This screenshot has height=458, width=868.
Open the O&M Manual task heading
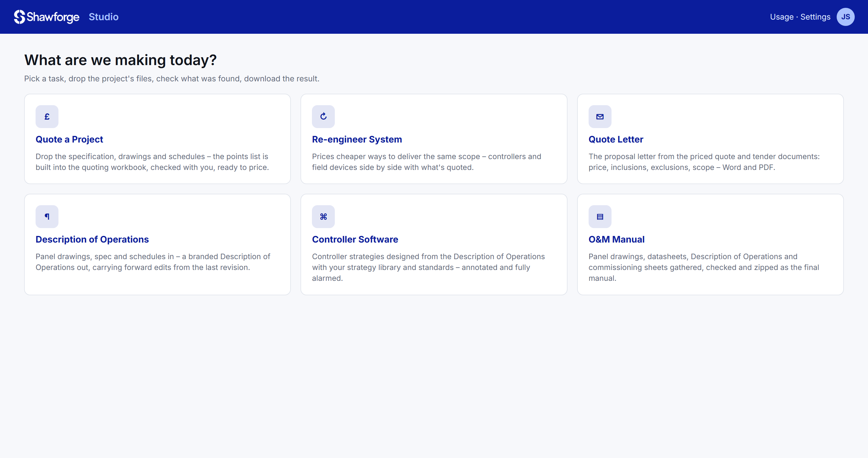[616, 240]
